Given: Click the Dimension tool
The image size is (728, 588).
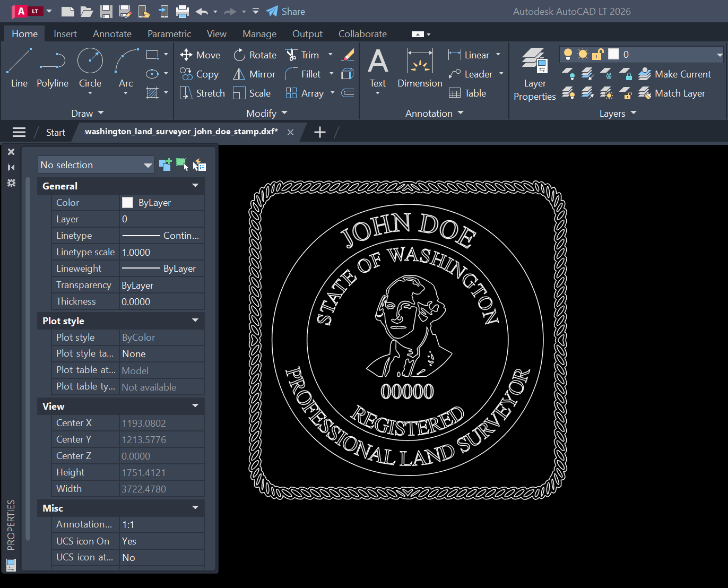Looking at the screenshot, I should click(420, 68).
